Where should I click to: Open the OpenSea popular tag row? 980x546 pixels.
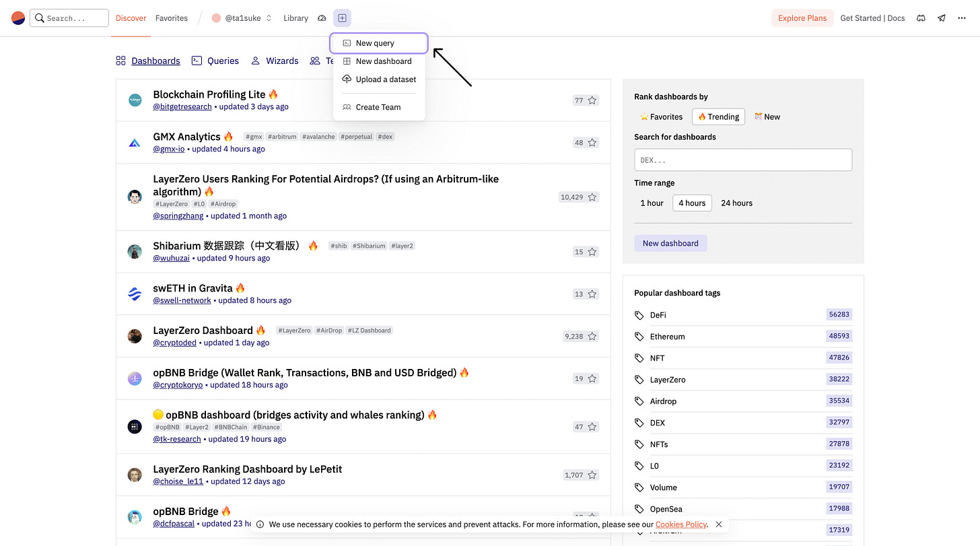click(x=743, y=509)
